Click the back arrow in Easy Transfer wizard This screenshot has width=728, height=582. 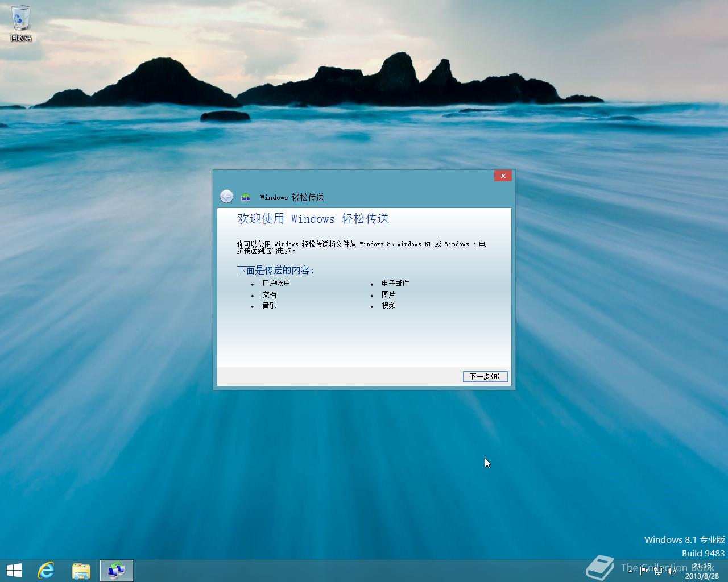pos(226,197)
